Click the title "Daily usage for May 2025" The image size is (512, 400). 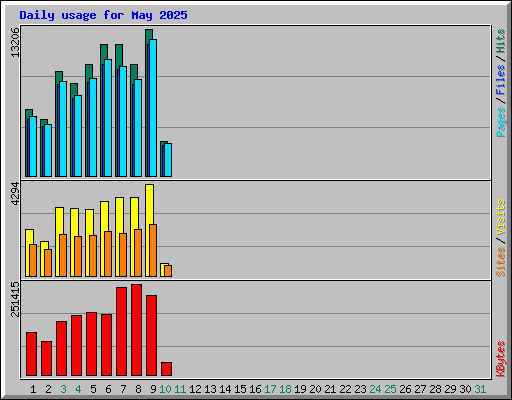pyautogui.click(x=103, y=15)
